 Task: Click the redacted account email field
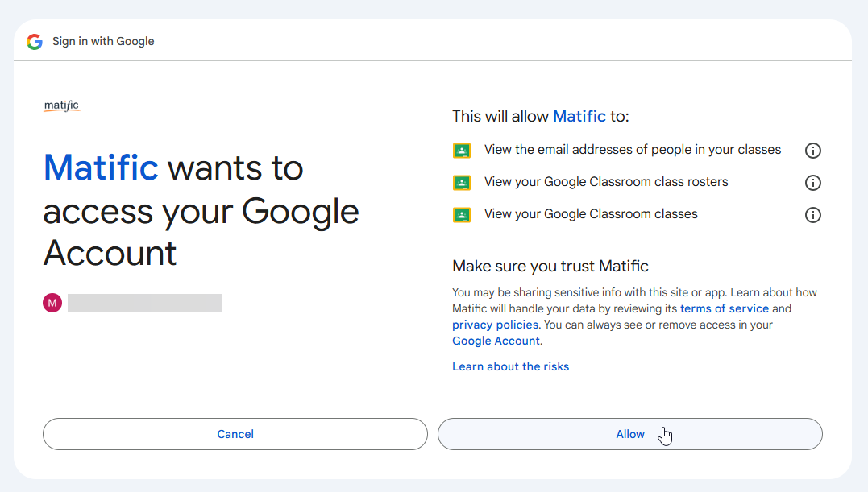point(145,303)
